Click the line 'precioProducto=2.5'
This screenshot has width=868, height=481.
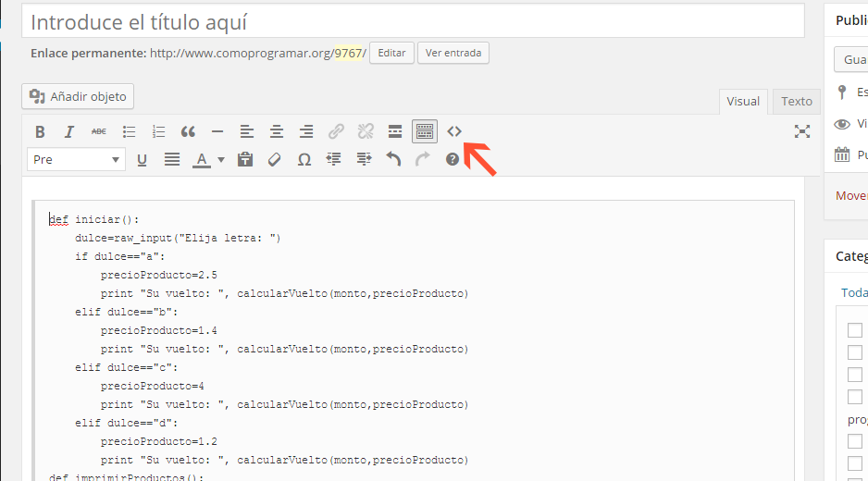click(159, 275)
